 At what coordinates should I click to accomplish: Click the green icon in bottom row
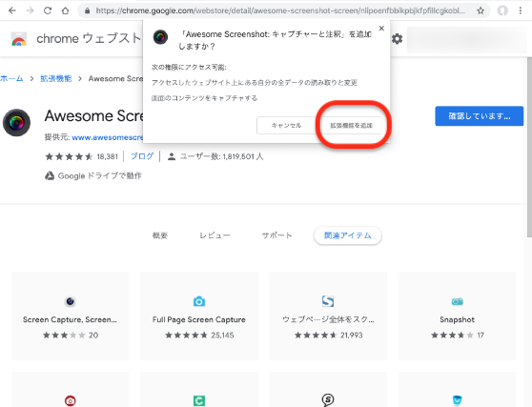coord(199,400)
